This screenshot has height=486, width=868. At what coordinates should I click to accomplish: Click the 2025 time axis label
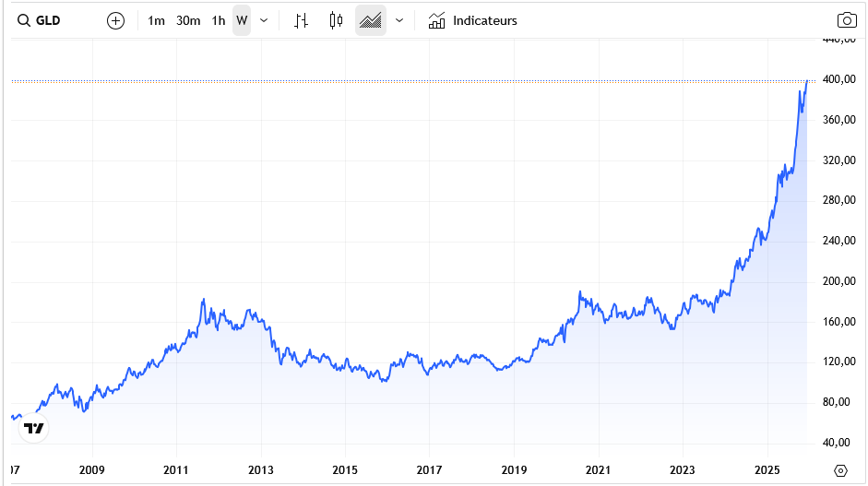point(767,470)
